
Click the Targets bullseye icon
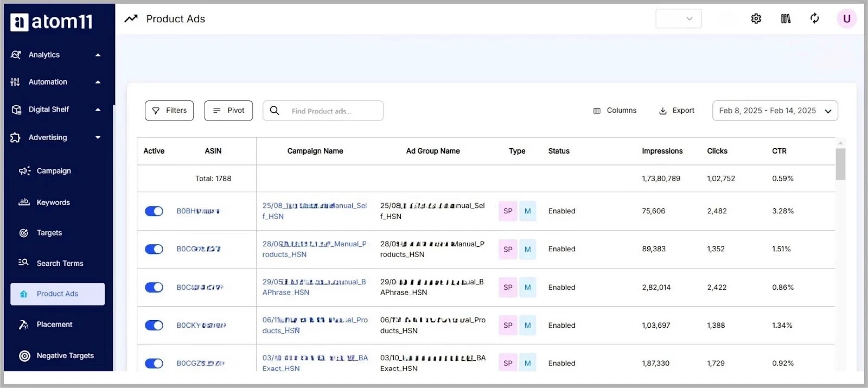pos(24,233)
